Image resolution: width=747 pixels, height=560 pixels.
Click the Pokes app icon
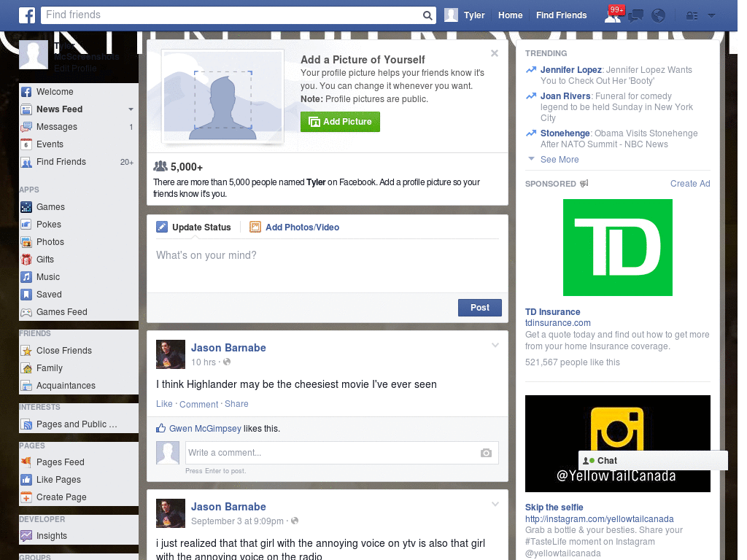coord(27,225)
